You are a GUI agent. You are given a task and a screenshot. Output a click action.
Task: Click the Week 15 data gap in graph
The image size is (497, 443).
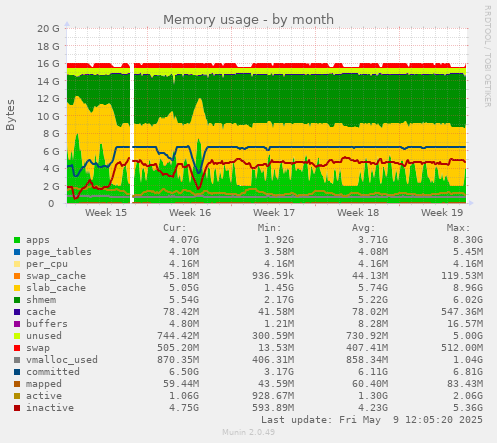132,133
